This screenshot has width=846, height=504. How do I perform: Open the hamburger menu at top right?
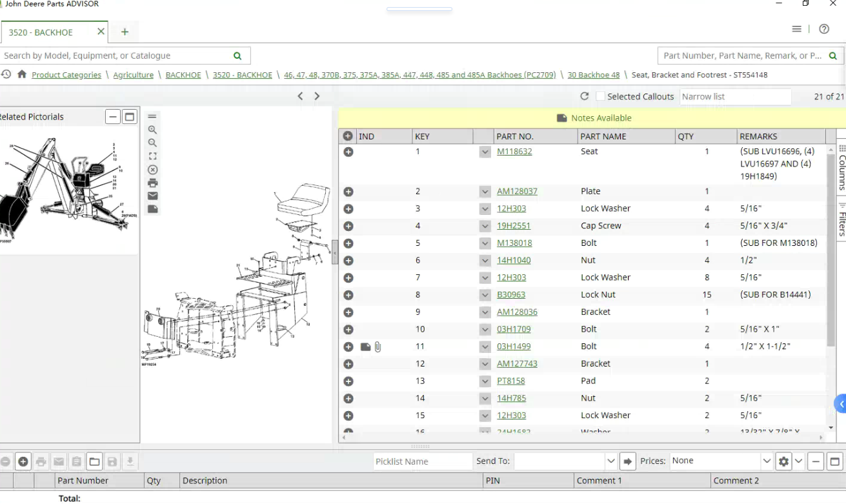[x=797, y=29]
